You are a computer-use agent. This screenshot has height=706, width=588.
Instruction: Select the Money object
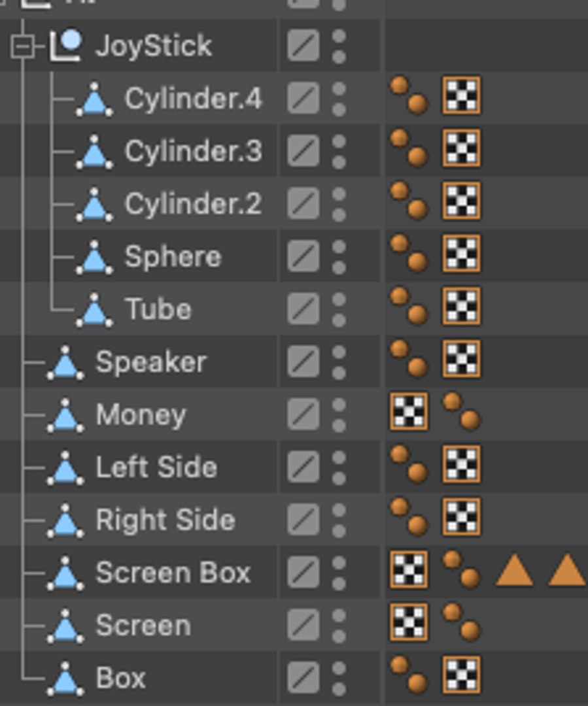pos(141,415)
